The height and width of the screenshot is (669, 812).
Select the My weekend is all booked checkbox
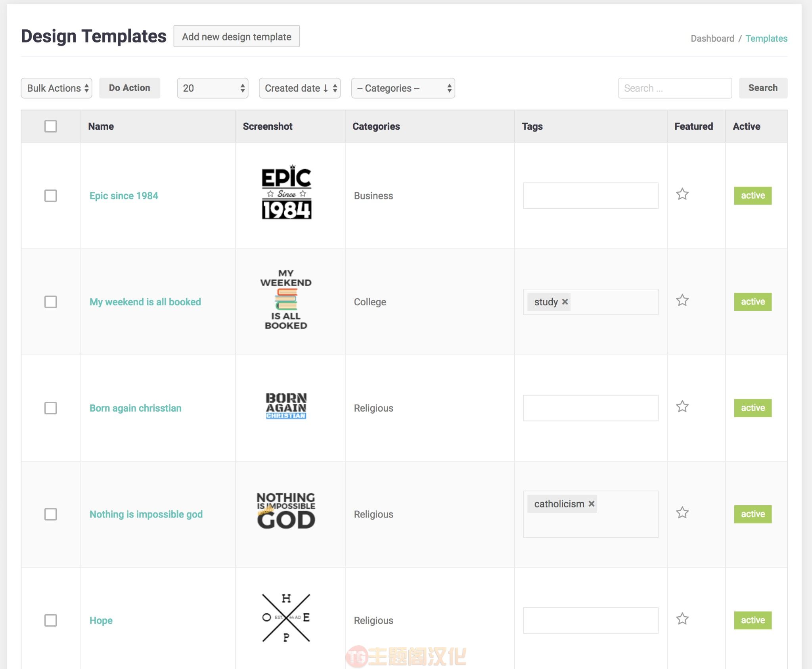coord(50,302)
